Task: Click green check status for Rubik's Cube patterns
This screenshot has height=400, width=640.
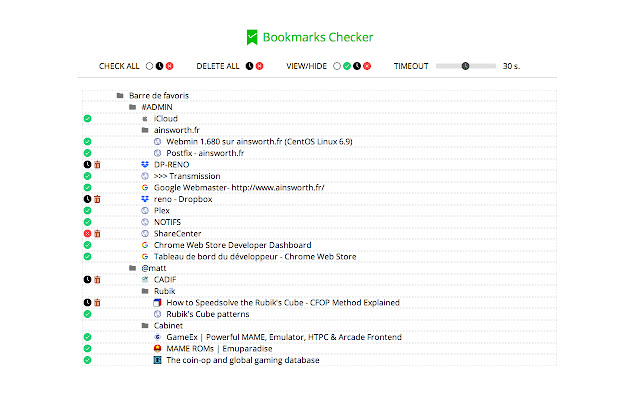Action: [x=87, y=314]
